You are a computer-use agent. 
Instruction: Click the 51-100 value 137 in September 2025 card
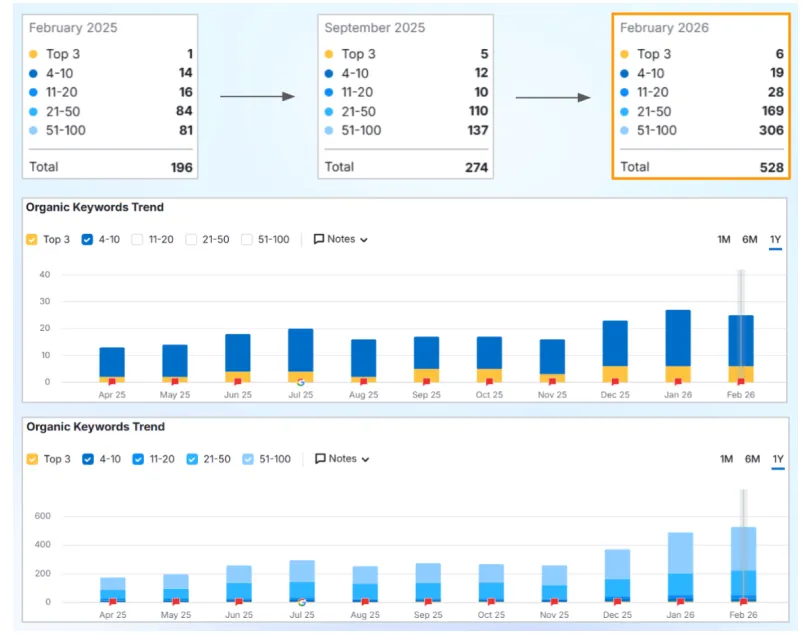point(478,130)
